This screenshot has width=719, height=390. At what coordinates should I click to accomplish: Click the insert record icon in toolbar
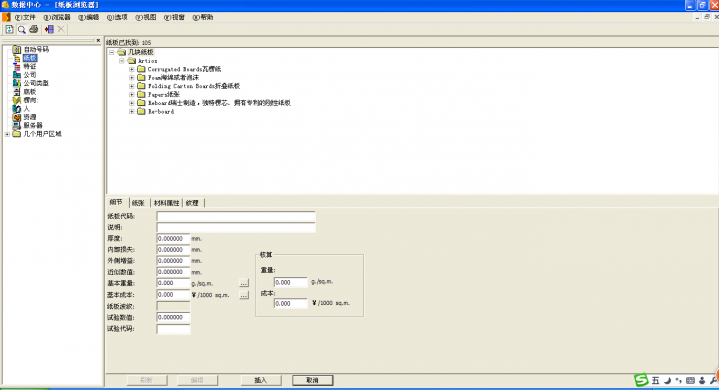pos(49,29)
